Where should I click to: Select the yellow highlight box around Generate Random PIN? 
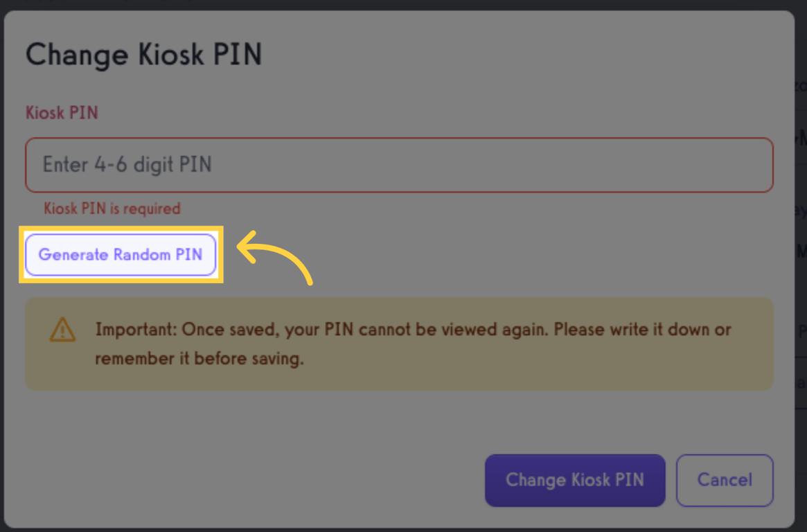tap(121, 254)
